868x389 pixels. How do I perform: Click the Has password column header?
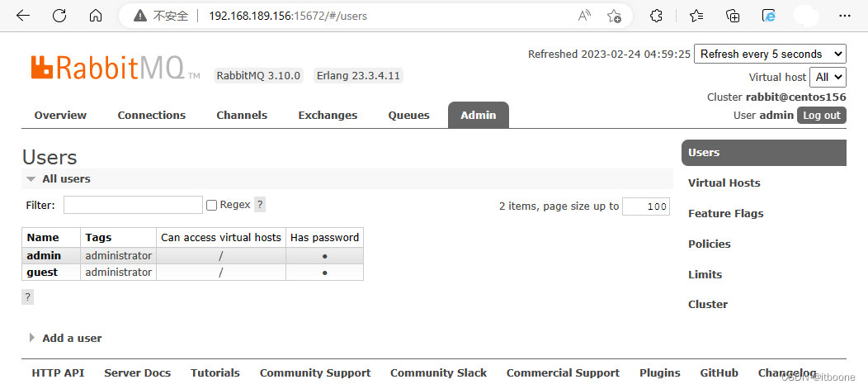[x=324, y=237]
